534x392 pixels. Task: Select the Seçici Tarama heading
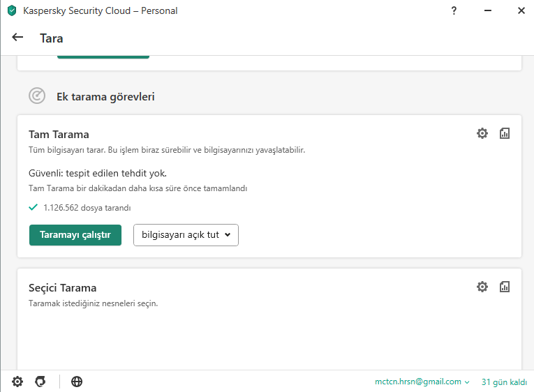63,287
